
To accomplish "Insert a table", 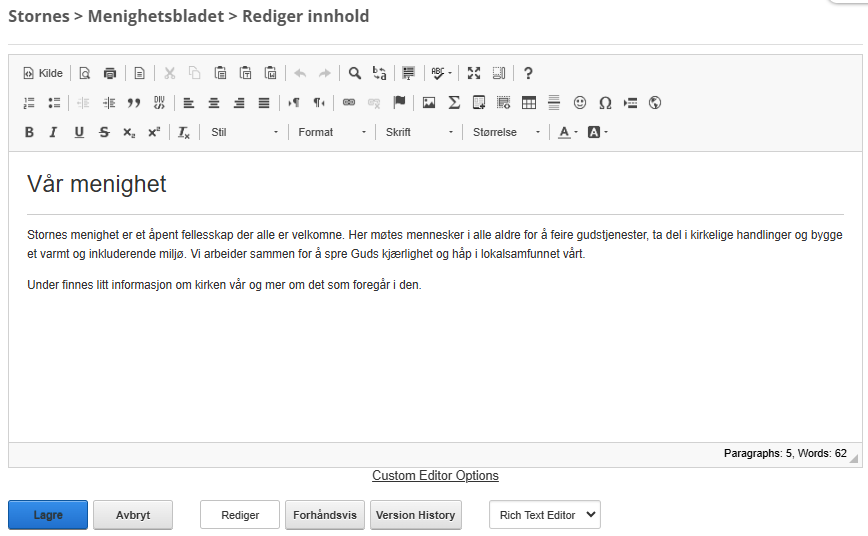I will click(x=529, y=103).
